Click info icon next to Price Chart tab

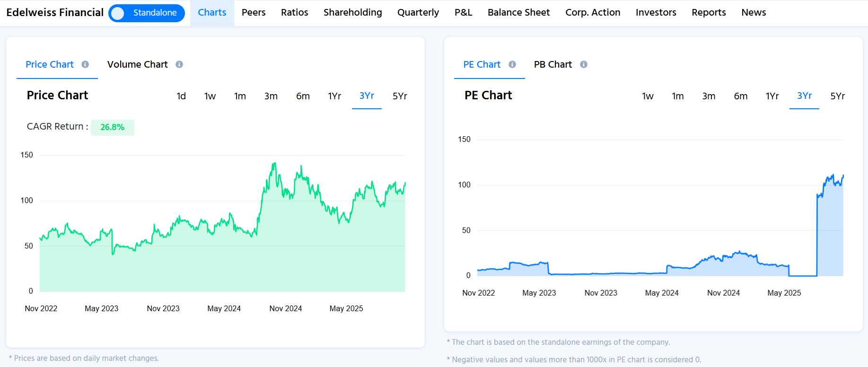coord(85,64)
